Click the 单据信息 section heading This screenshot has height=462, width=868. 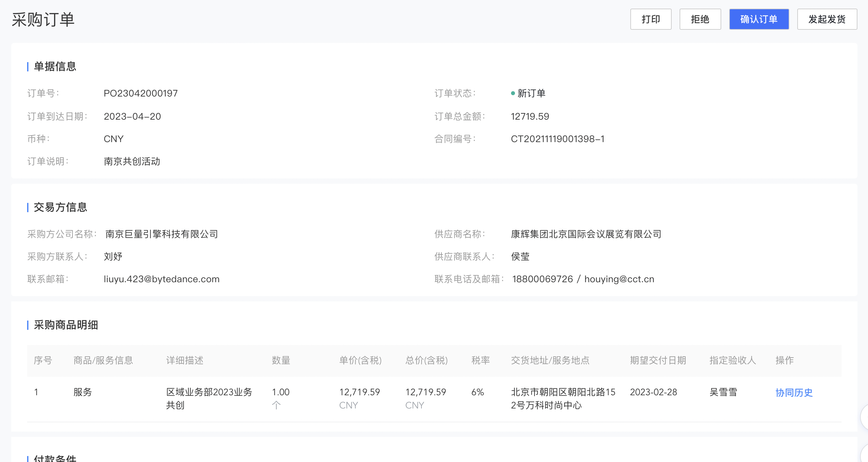(55, 66)
